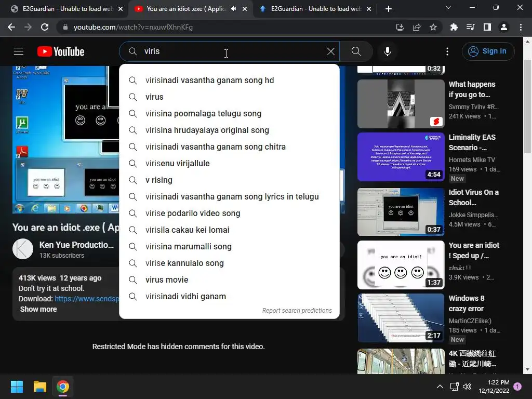This screenshot has width=532, height=399.
Task: Select suggestion virisina poomalaga telugu song
Action: 229,113
